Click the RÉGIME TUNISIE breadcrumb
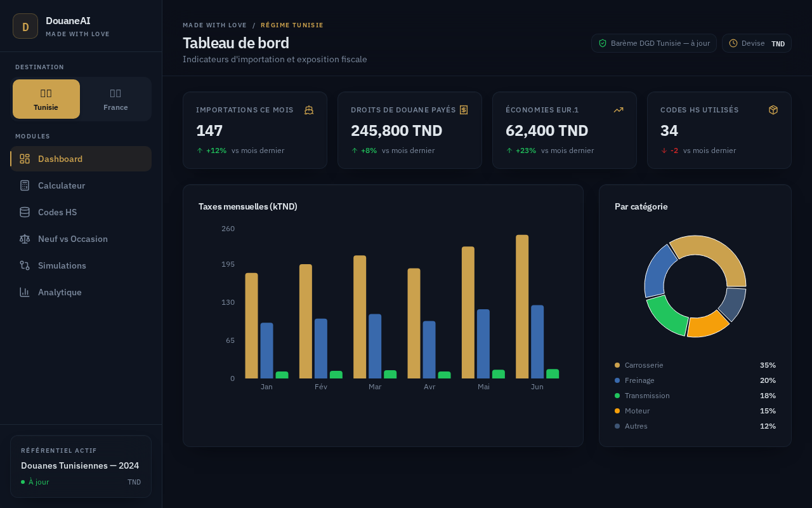This screenshot has width=812, height=508. tap(292, 25)
